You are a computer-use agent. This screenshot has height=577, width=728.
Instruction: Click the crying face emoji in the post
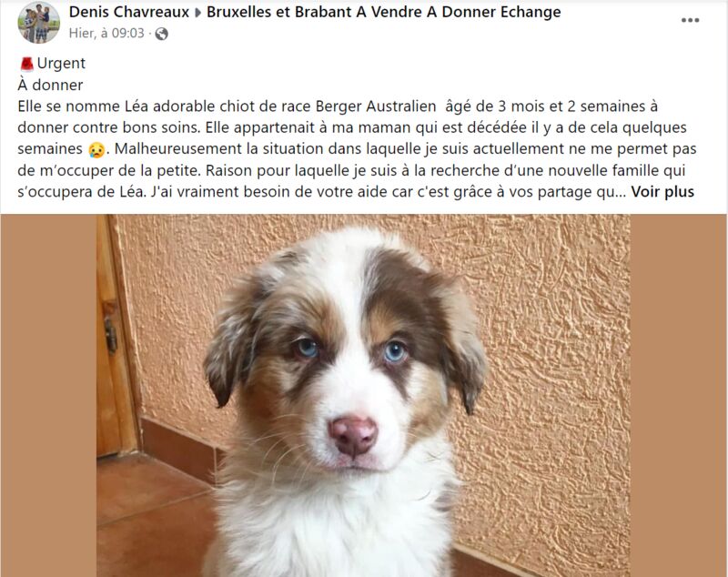click(x=96, y=149)
